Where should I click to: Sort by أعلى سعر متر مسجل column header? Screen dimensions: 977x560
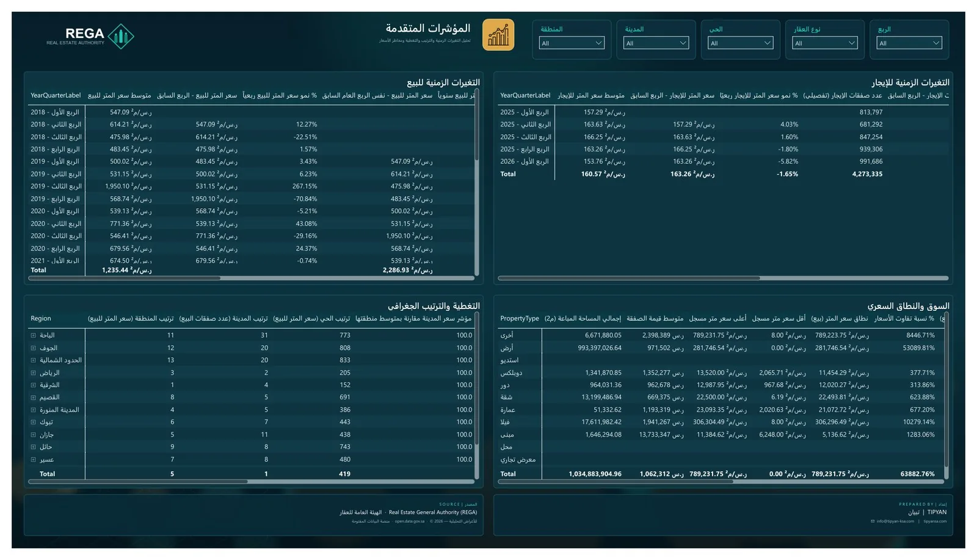click(x=717, y=318)
